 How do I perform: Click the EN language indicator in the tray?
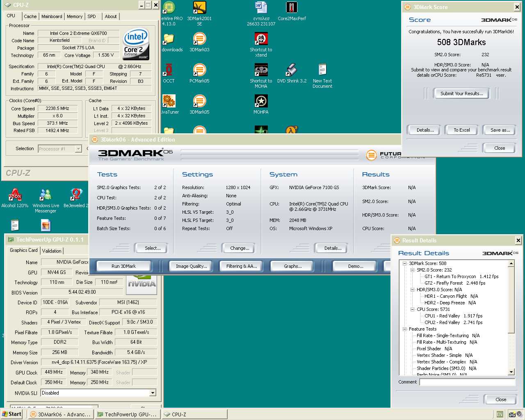tap(500, 414)
